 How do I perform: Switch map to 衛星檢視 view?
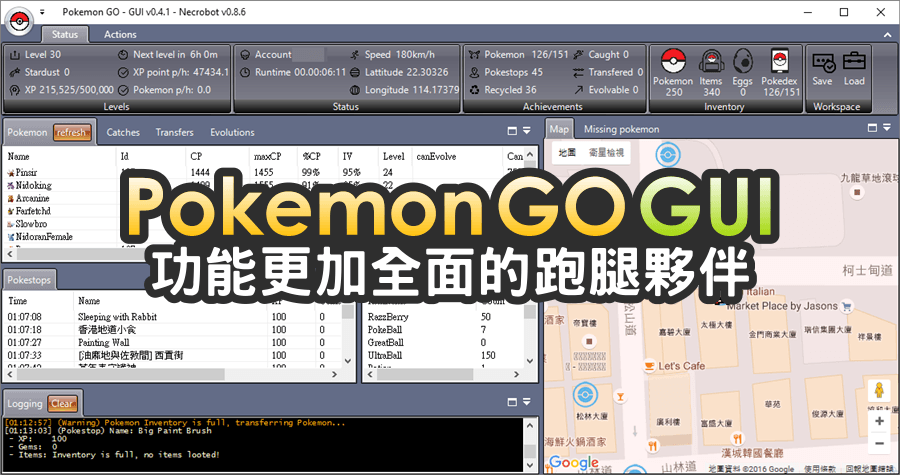pyautogui.click(x=606, y=153)
